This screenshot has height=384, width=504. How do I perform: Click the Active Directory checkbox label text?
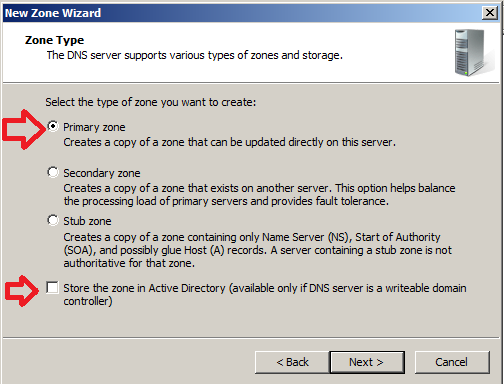[x=265, y=294]
